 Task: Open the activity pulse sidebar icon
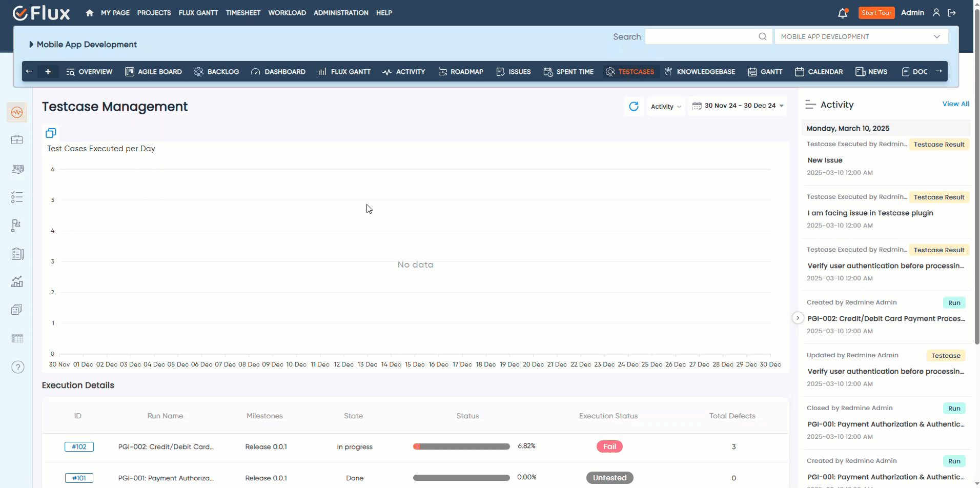17,112
